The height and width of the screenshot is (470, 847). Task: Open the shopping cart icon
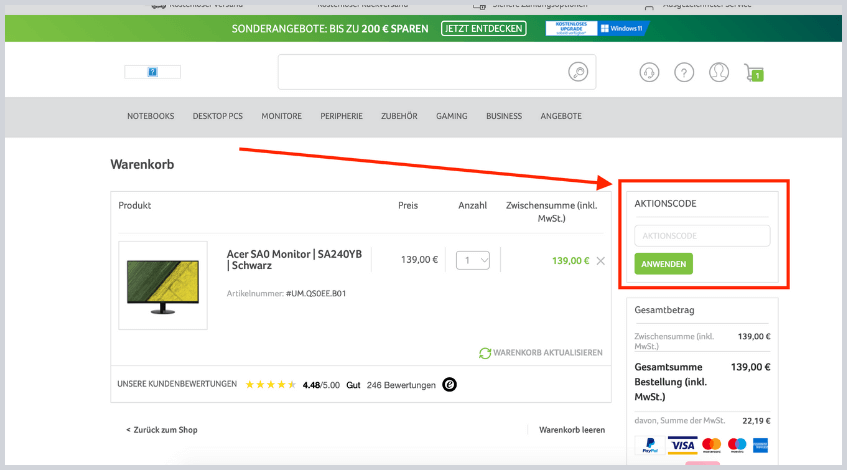pyautogui.click(x=754, y=73)
